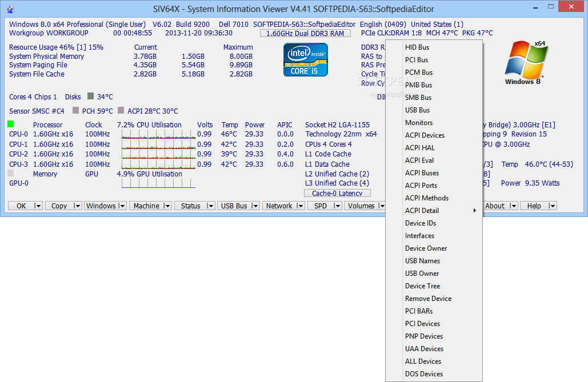Open ALL Devices menu entry
The width and height of the screenshot is (588, 382).
point(434,361)
